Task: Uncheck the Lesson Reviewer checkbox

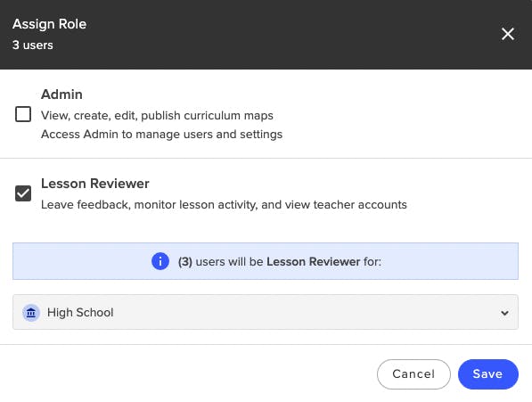Action: click(x=23, y=193)
